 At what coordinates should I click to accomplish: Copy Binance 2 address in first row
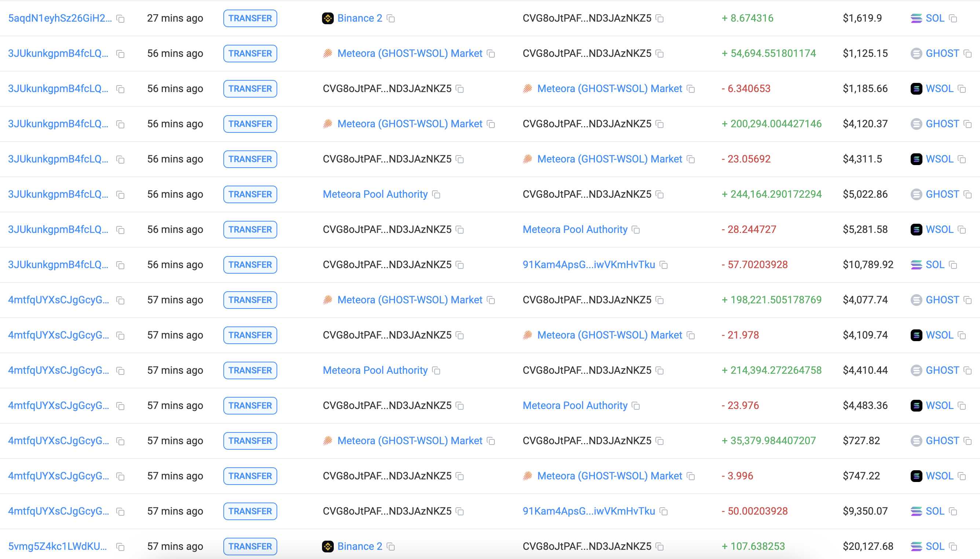click(x=391, y=18)
